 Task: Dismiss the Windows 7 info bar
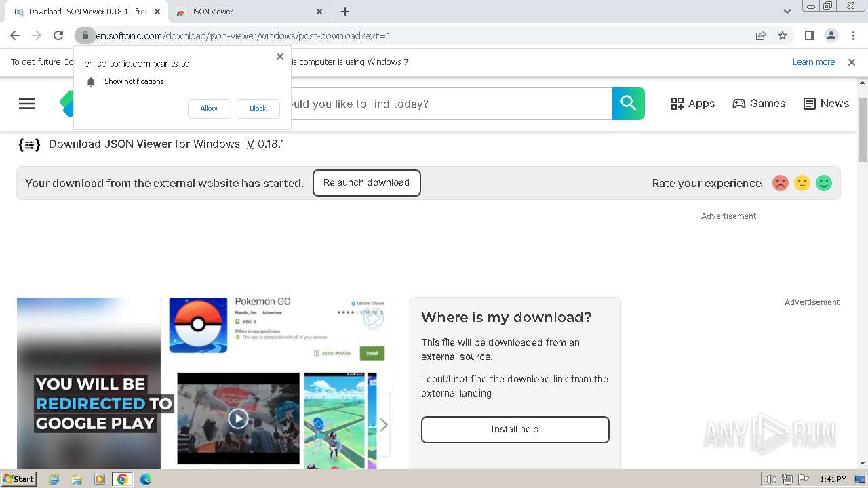[852, 62]
